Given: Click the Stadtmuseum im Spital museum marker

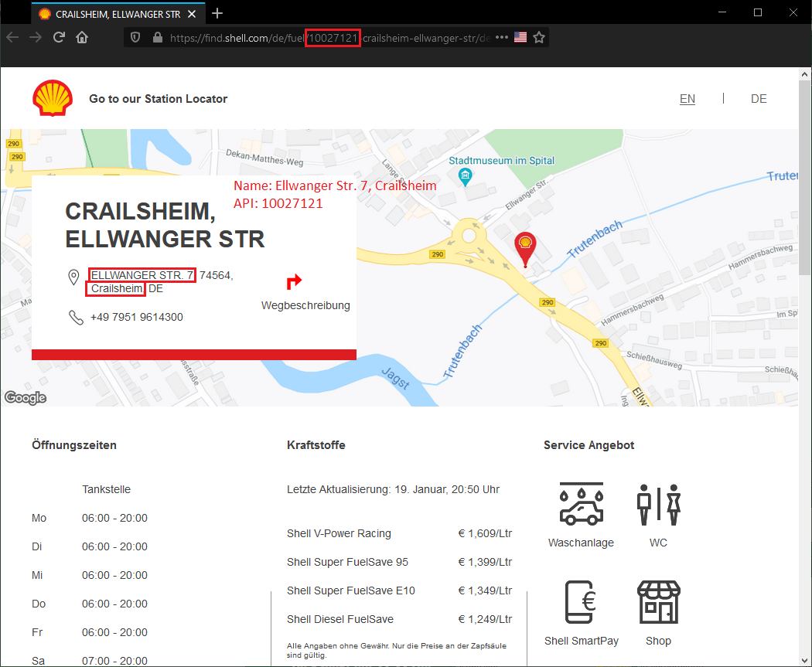Looking at the screenshot, I should click(465, 177).
